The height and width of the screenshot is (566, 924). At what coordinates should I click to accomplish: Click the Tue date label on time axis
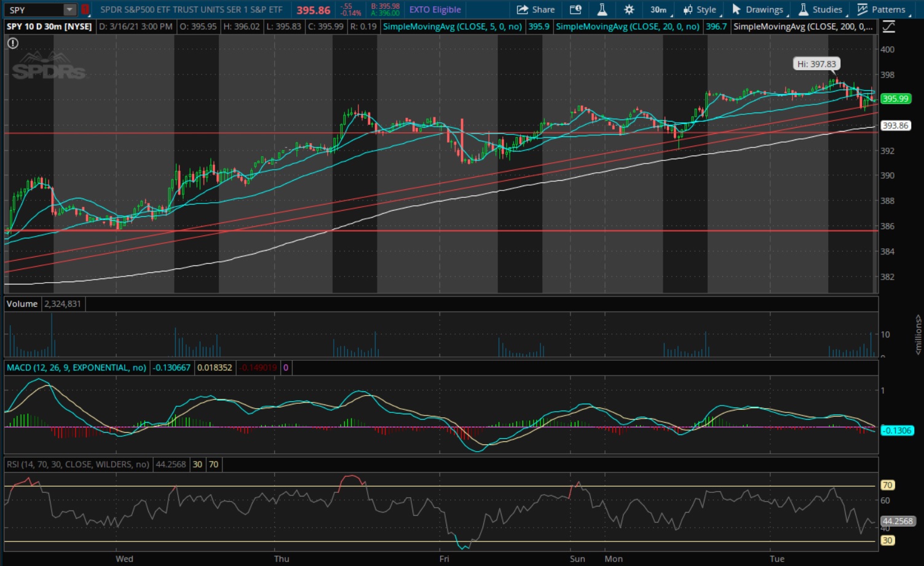click(777, 559)
